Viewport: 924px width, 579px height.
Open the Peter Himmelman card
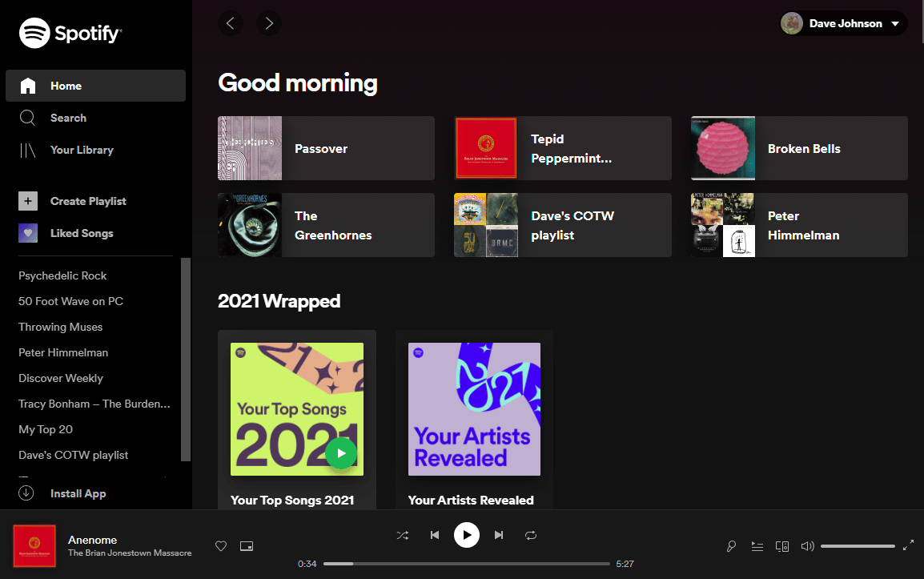click(799, 225)
